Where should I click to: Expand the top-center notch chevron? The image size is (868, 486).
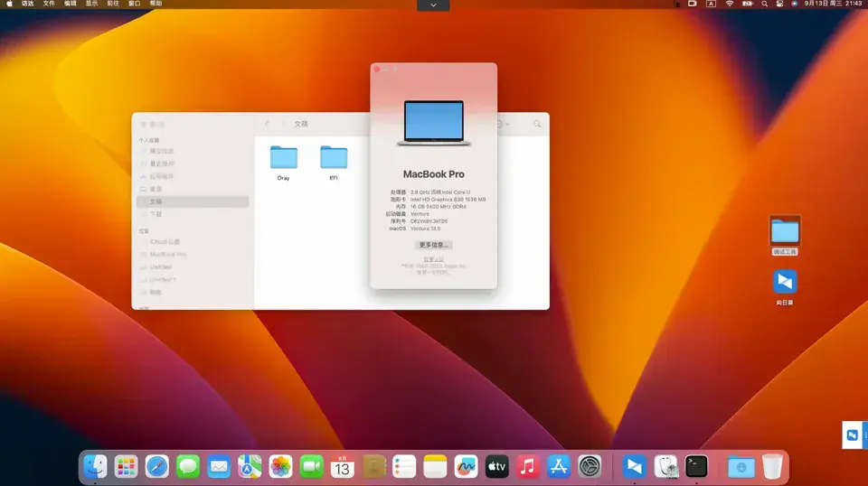point(433,5)
